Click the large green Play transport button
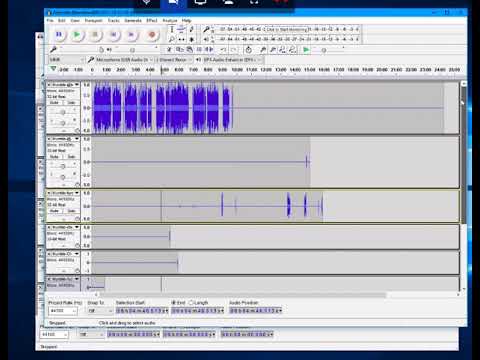 77,34
